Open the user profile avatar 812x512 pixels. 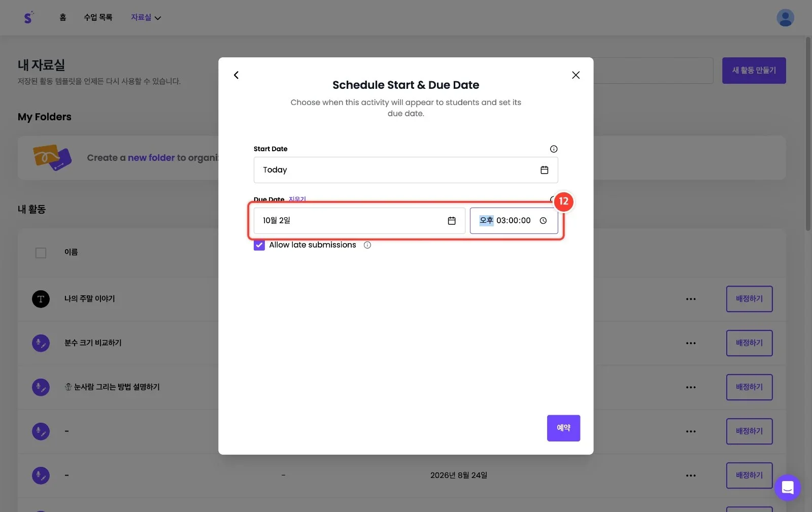pyautogui.click(x=785, y=18)
